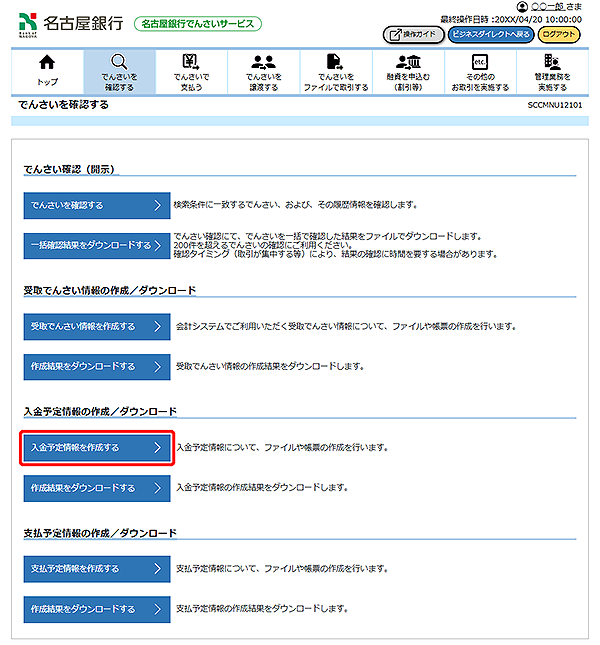Click 作成結果をダウンロードする under 支払予定情報

click(x=97, y=609)
